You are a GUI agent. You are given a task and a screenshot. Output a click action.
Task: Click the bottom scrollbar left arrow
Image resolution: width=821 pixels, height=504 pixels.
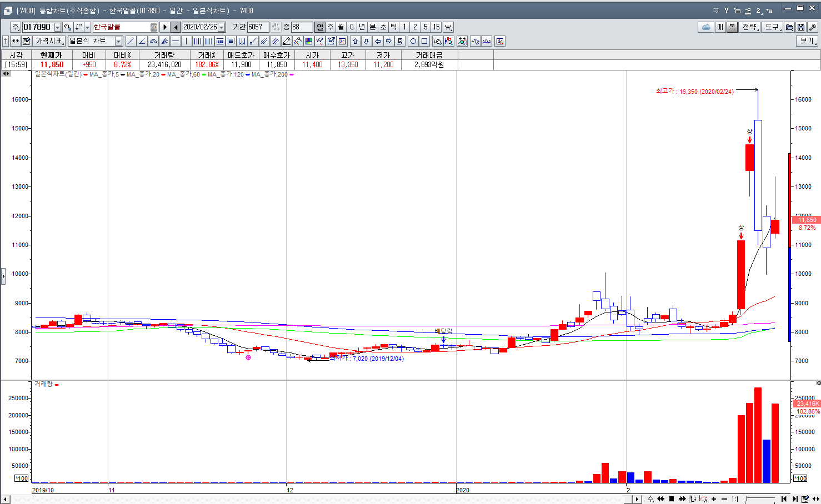point(6,499)
